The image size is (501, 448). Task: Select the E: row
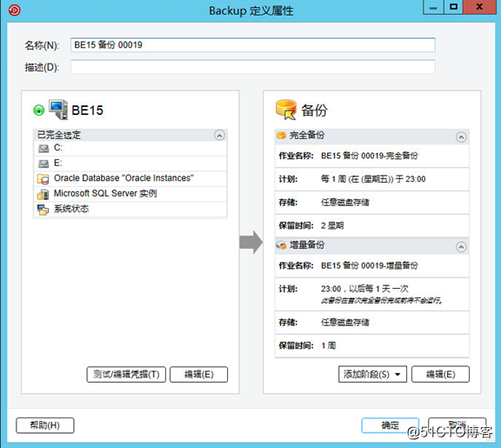[130, 164]
